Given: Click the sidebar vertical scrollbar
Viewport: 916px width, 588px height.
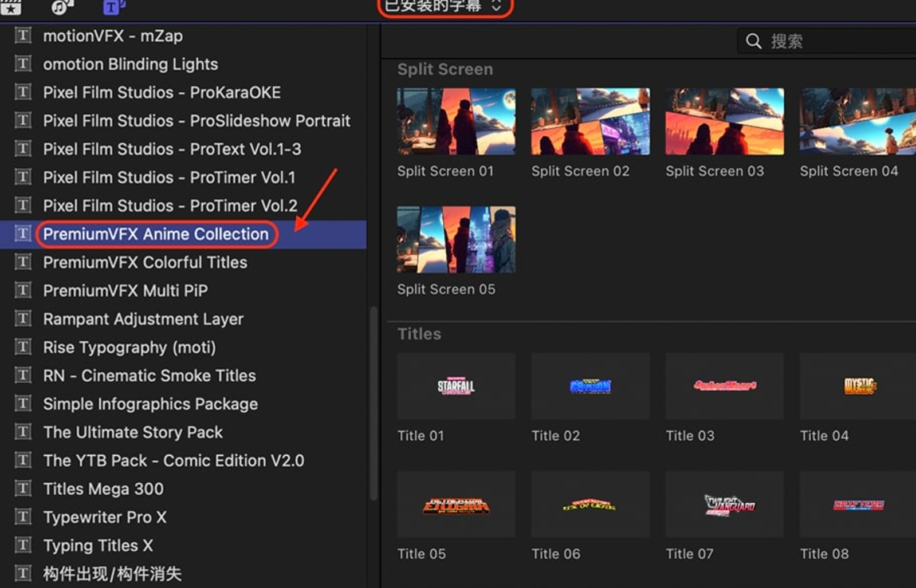Looking at the screenshot, I should 374,404.
